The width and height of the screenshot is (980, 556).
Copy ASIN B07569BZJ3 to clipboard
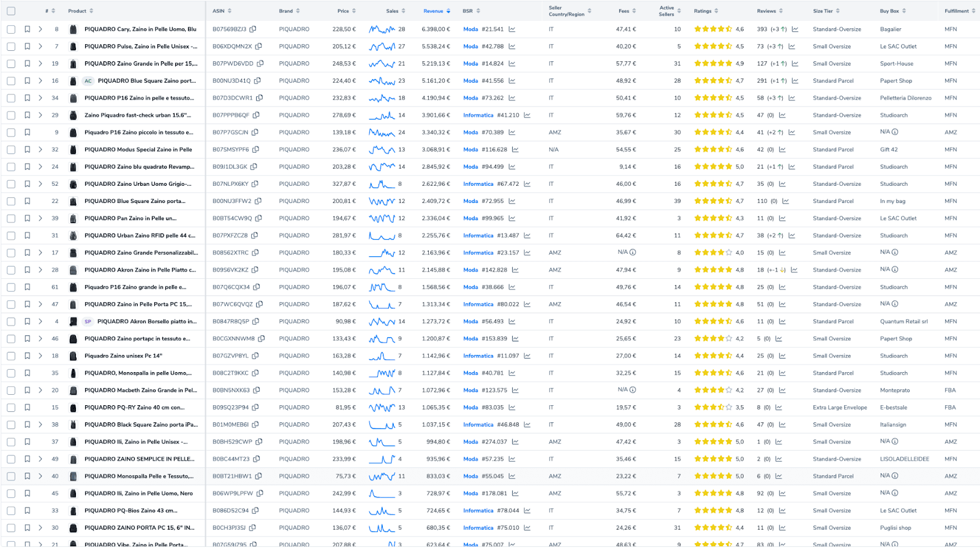(x=253, y=29)
